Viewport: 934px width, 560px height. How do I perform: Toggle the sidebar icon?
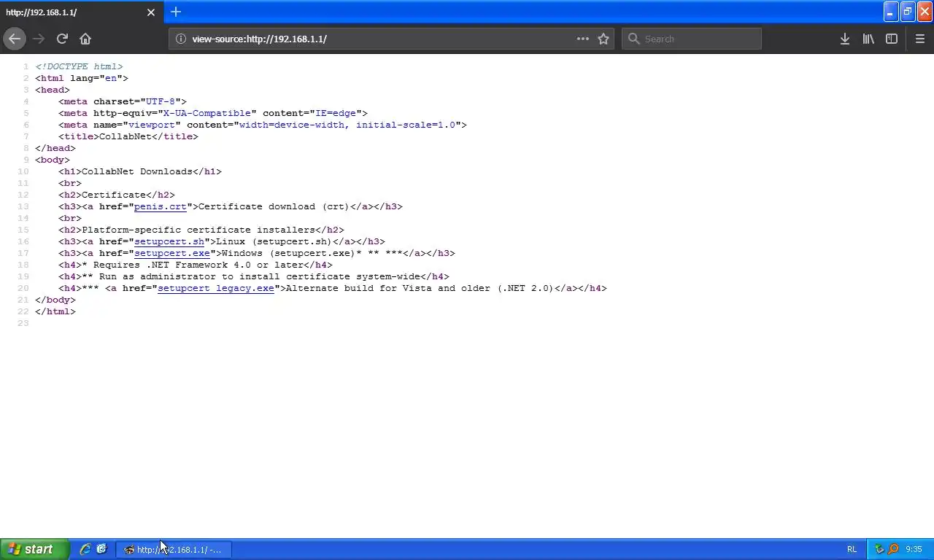(x=892, y=39)
